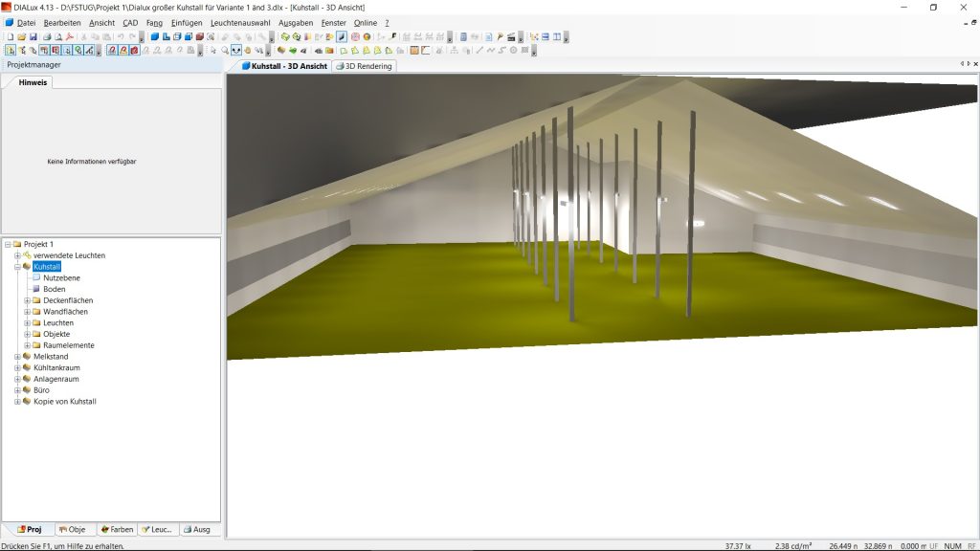Switch to the Farben panel tab
This screenshot has width=980, height=551.
[117, 529]
